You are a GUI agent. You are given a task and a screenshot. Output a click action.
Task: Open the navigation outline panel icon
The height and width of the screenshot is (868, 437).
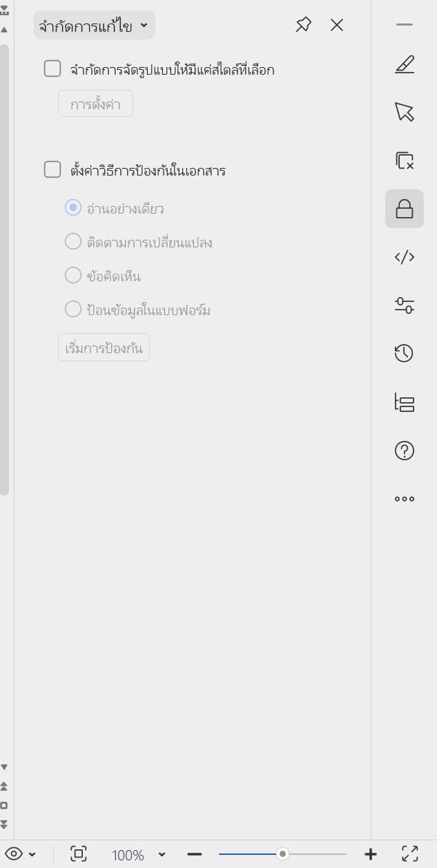(404, 402)
